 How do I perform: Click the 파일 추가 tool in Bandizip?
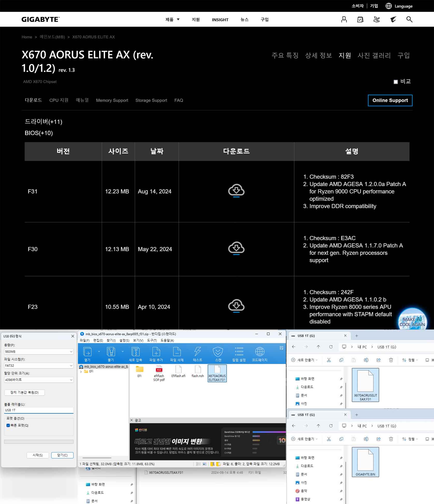156,354
